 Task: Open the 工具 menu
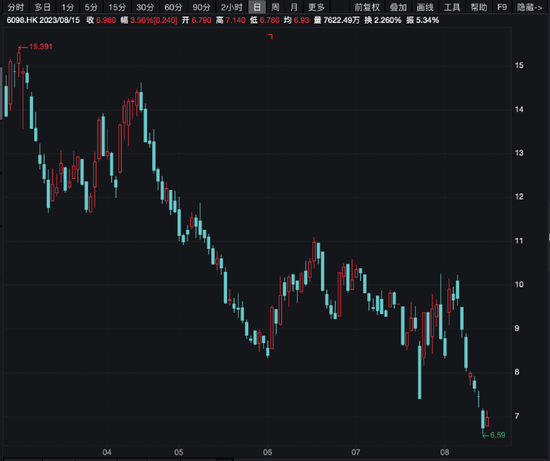click(x=452, y=7)
